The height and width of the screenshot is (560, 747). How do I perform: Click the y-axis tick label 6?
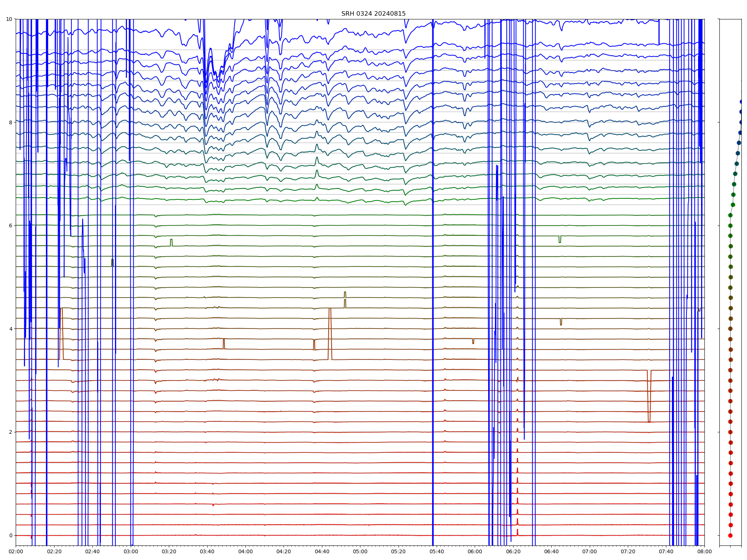click(11, 225)
